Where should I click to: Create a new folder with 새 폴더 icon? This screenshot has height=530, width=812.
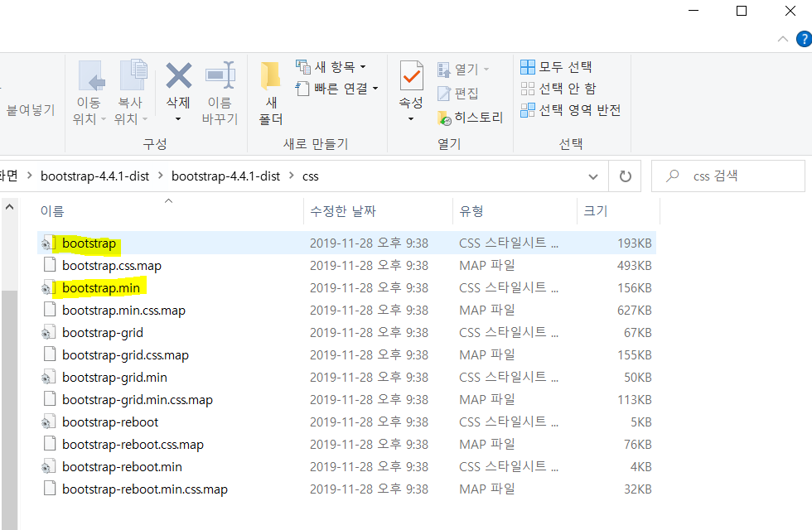(270, 76)
